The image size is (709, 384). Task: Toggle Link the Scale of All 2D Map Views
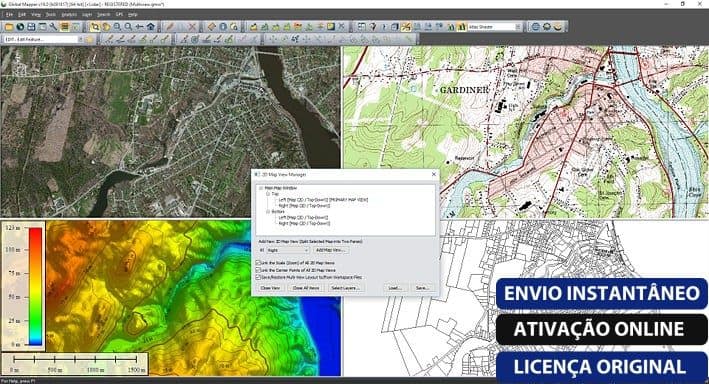(x=258, y=263)
